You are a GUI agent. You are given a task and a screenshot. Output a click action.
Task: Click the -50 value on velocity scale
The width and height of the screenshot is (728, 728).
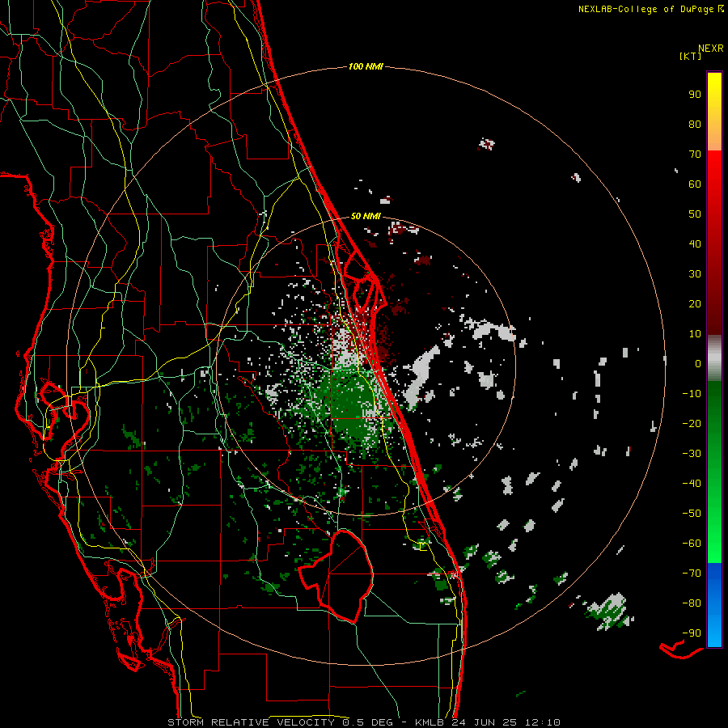click(692, 514)
